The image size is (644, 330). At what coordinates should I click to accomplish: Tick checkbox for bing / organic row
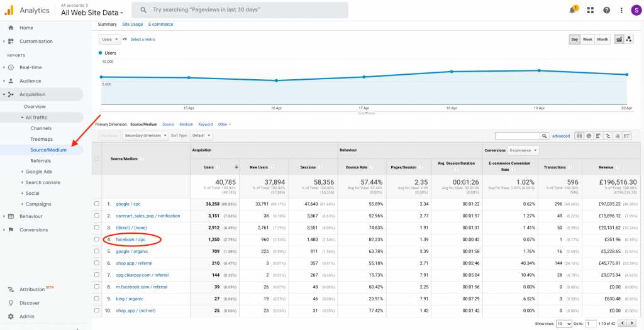click(x=96, y=299)
